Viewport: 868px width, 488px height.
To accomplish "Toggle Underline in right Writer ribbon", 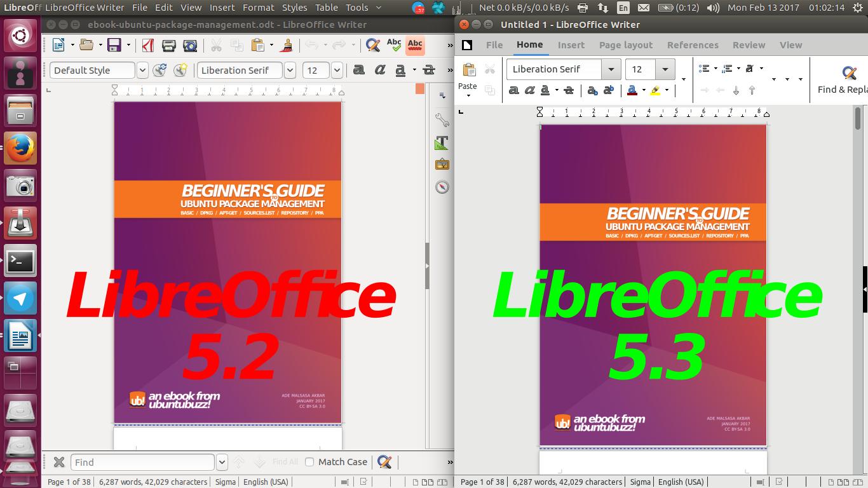I will (x=545, y=90).
